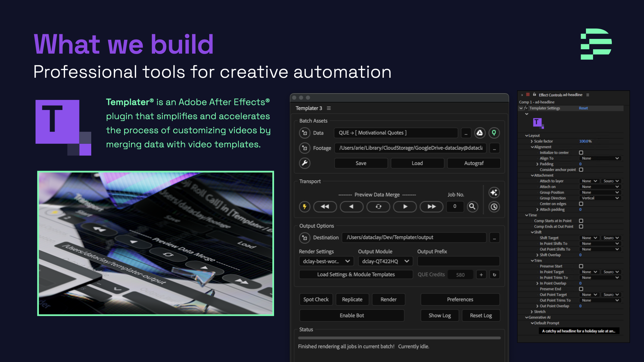Click the Render button
644x362 pixels.
(x=388, y=299)
